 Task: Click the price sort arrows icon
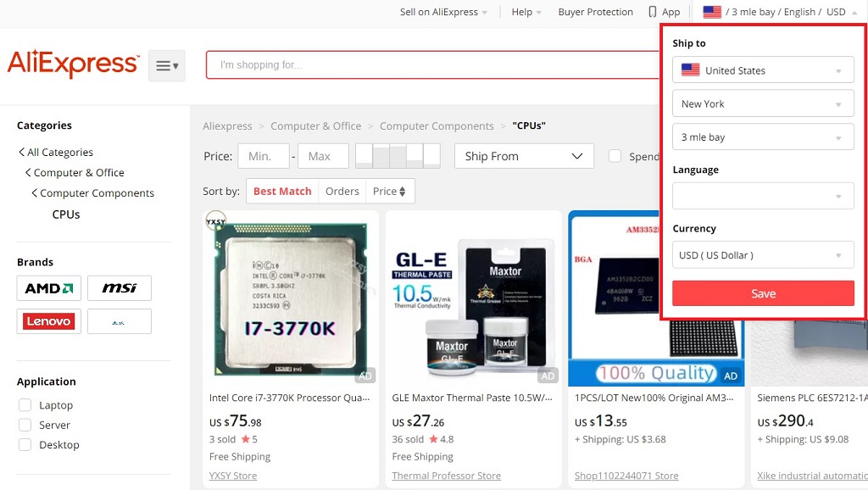click(403, 191)
